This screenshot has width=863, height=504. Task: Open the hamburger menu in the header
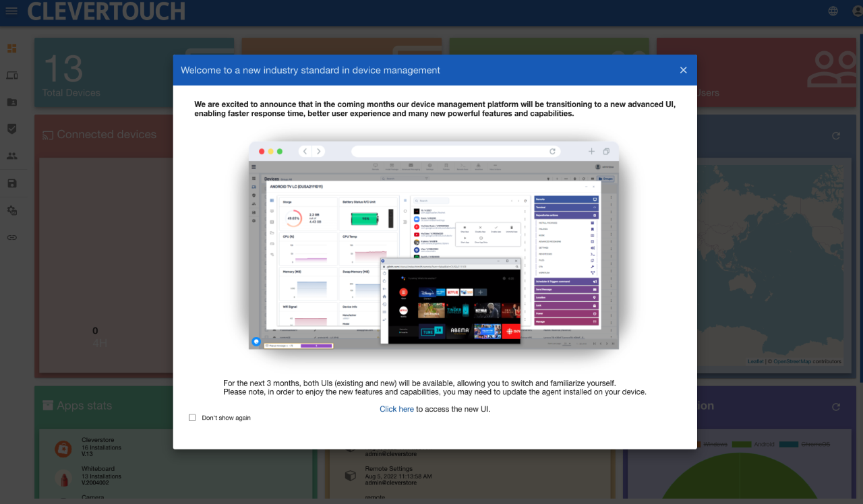click(11, 11)
